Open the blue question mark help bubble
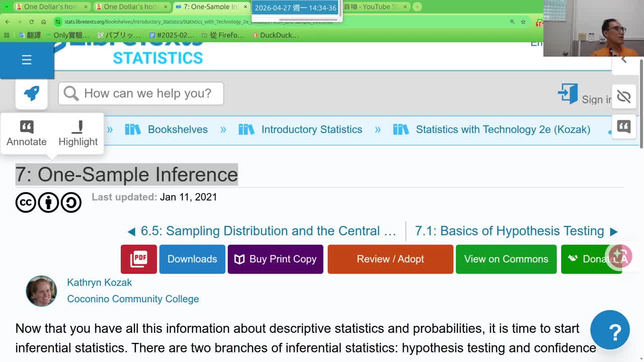 pos(610,330)
